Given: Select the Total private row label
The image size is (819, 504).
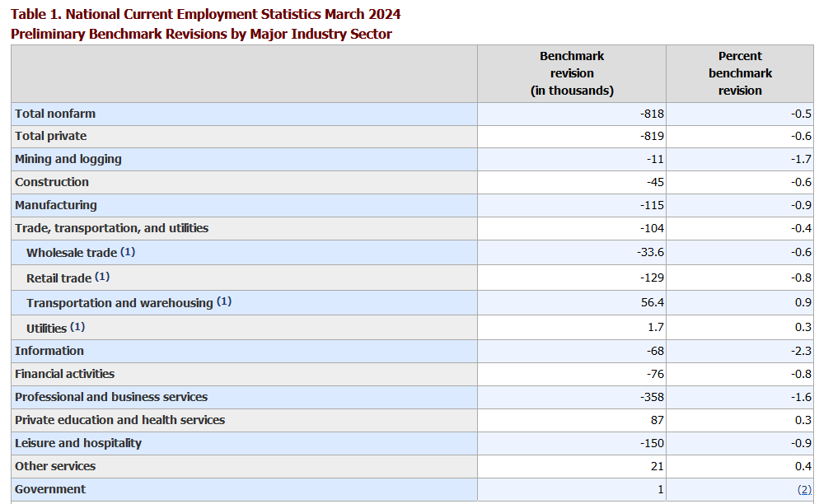Looking at the screenshot, I should click(x=50, y=136).
